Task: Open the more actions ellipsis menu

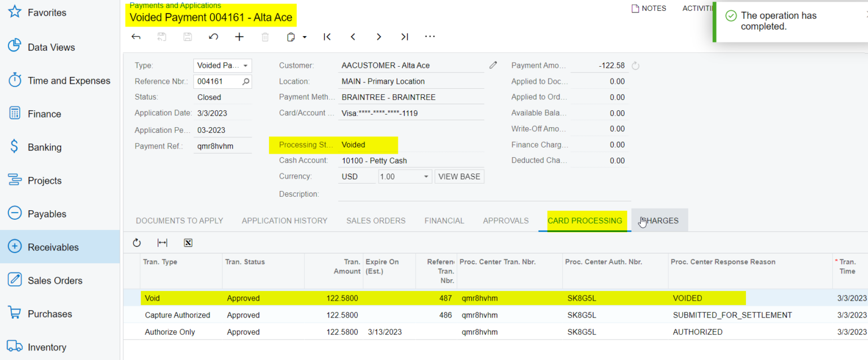Action: click(430, 37)
